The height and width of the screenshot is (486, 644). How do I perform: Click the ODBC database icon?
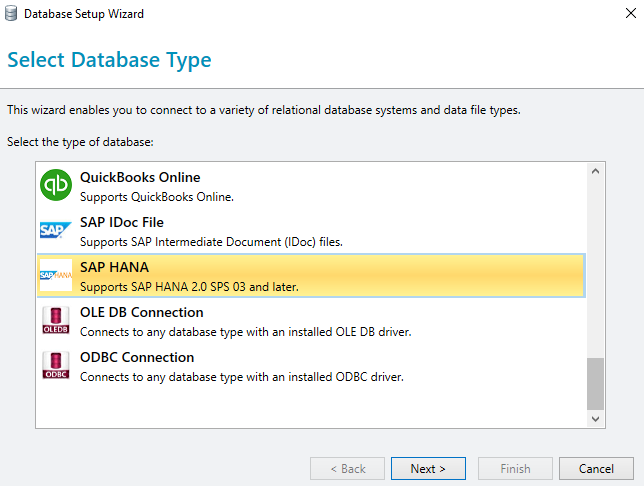point(56,366)
